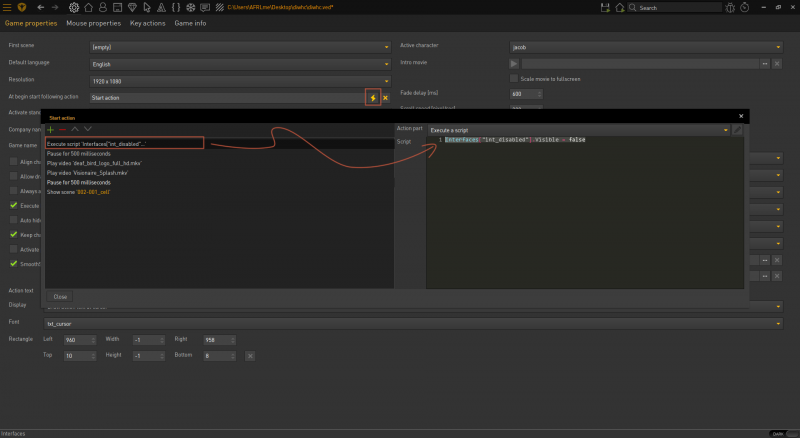Add action part with green plus

pyautogui.click(x=50, y=129)
